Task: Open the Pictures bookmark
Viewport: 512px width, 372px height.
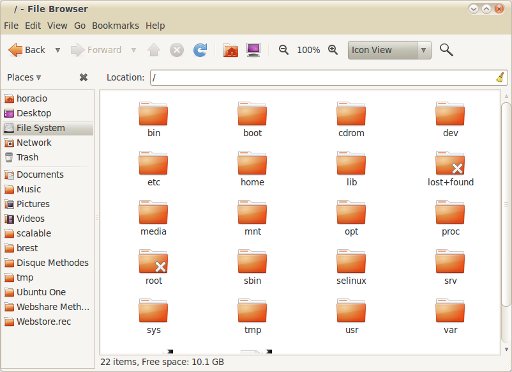Action: 48,204
